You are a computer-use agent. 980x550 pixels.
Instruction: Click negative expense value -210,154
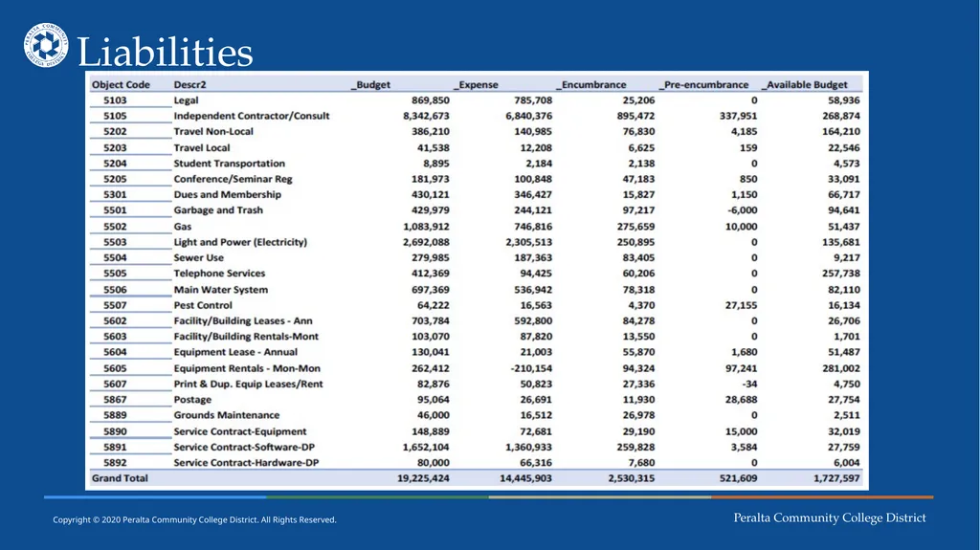[x=531, y=368]
